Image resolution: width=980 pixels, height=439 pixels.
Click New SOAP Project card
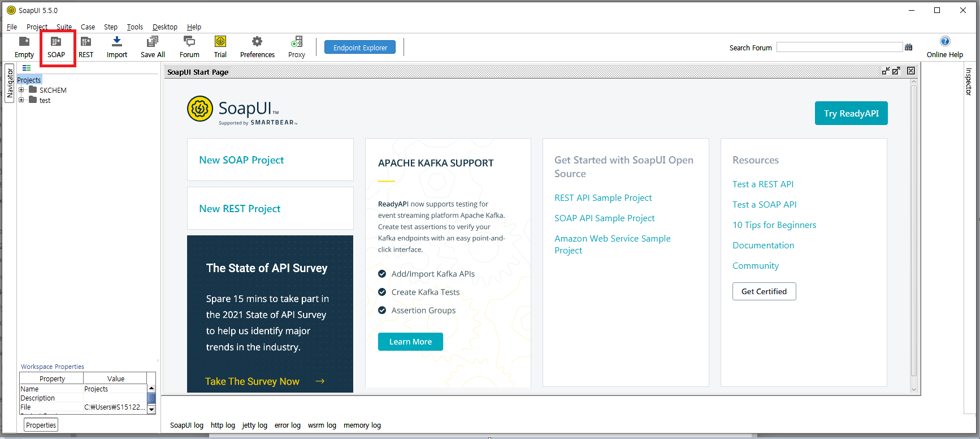(270, 160)
